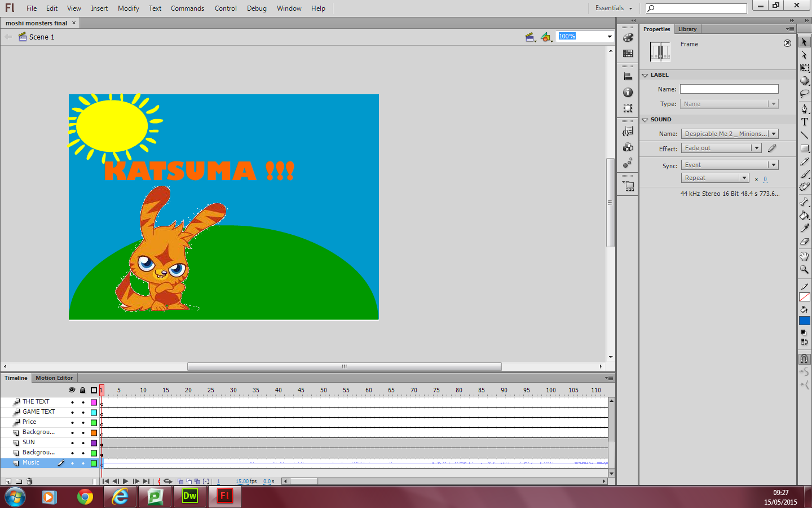Select the Subselection tool
This screenshot has width=812, height=508.
pyautogui.click(x=805, y=55)
